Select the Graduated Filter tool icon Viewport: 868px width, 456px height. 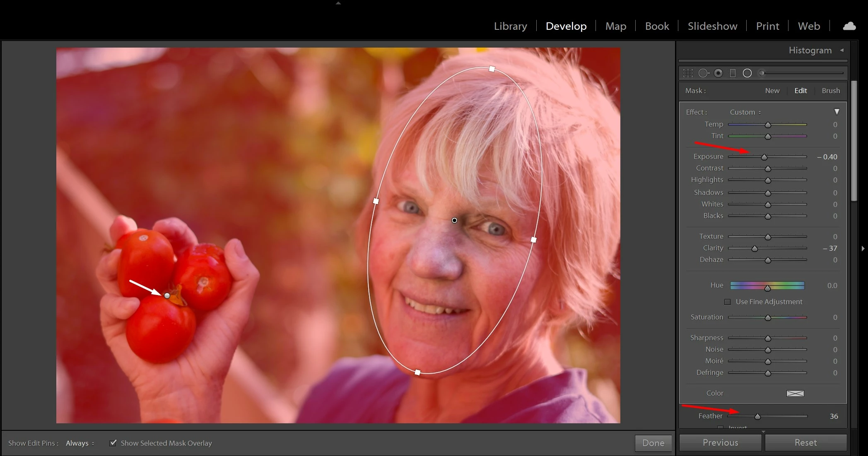coord(733,73)
